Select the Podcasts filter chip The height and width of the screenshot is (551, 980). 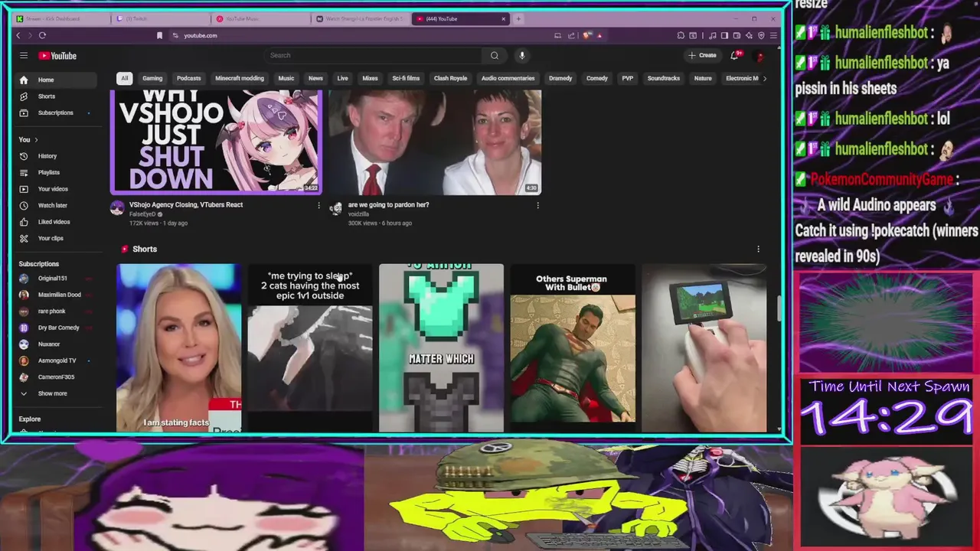tap(188, 78)
